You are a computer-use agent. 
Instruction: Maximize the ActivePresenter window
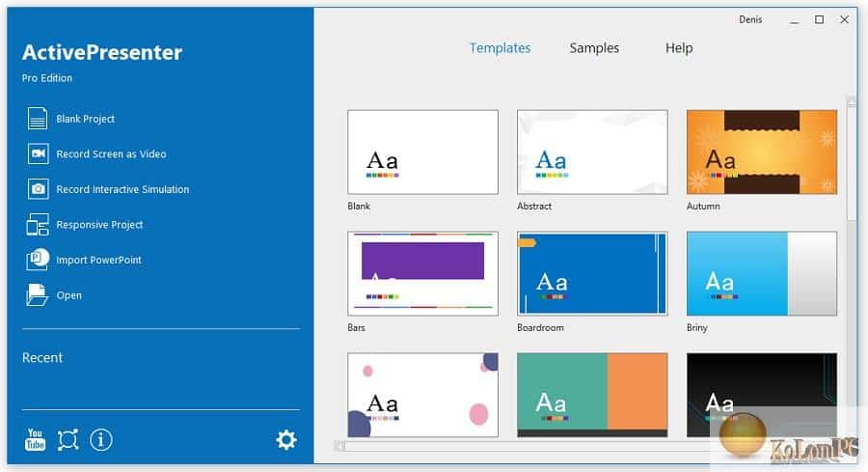tap(819, 19)
